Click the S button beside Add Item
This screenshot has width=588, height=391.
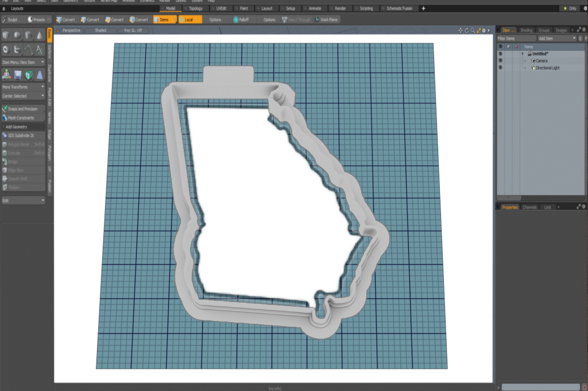tap(581, 38)
